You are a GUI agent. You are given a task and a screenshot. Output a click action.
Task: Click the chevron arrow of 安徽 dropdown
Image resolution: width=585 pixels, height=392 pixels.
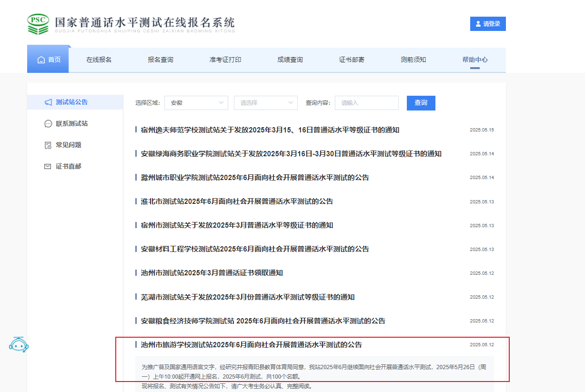221,103
